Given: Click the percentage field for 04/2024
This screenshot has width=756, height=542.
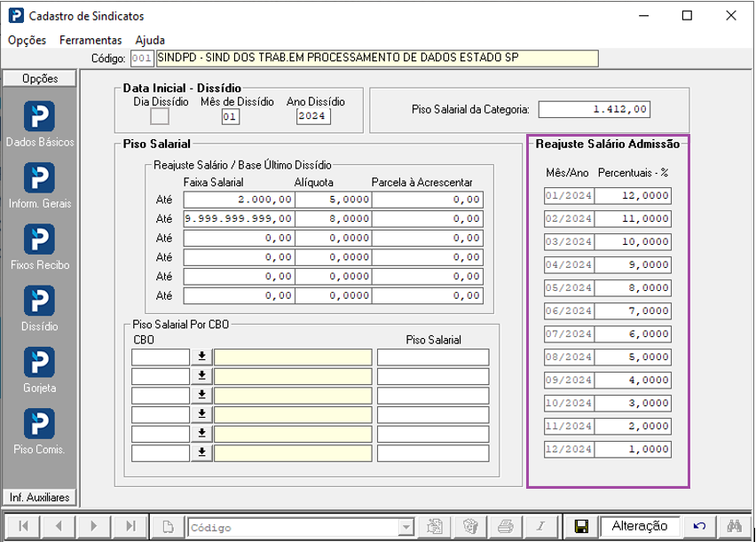Looking at the screenshot, I should 633,264.
